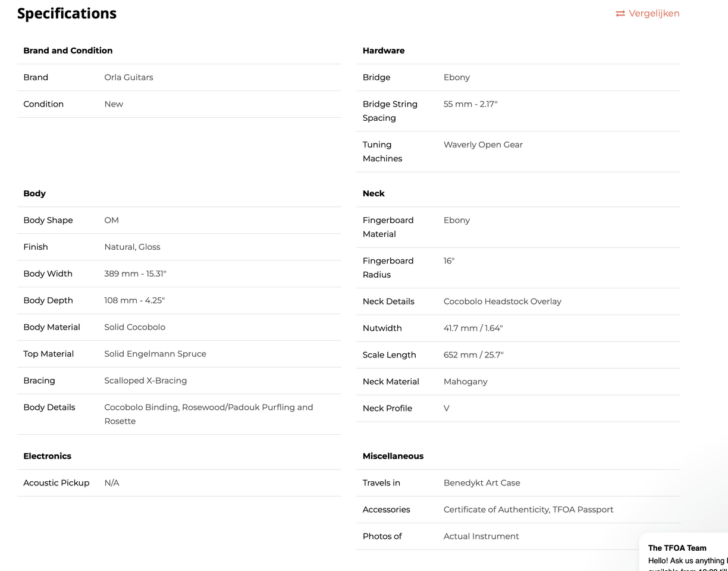Select the '389 mm - 15.31"' body width value

click(136, 274)
